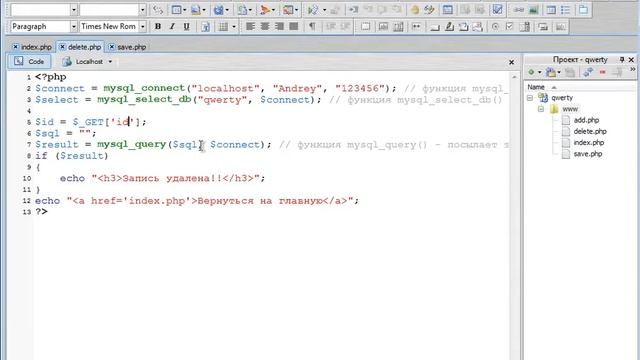The width and height of the screenshot is (640, 360).
Task: Close the index.php tab
Action: pos(16,47)
